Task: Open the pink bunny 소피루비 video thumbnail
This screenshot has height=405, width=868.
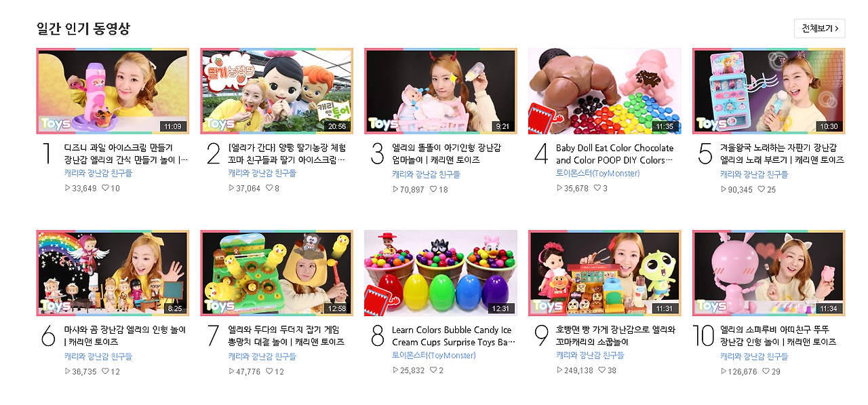Action: click(x=769, y=273)
